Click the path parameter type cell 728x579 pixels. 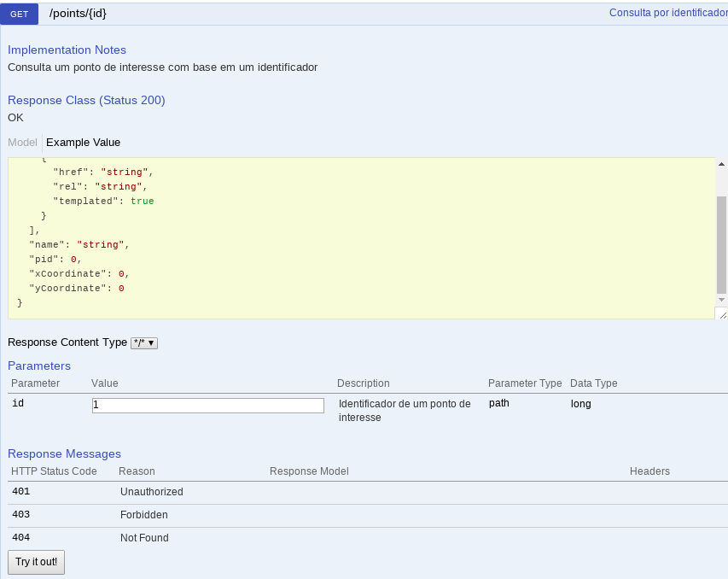pos(499,403)
